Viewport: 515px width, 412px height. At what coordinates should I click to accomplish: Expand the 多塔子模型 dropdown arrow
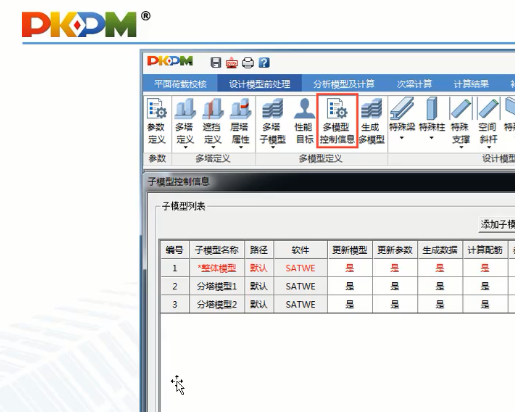click(x=273, y=147)
